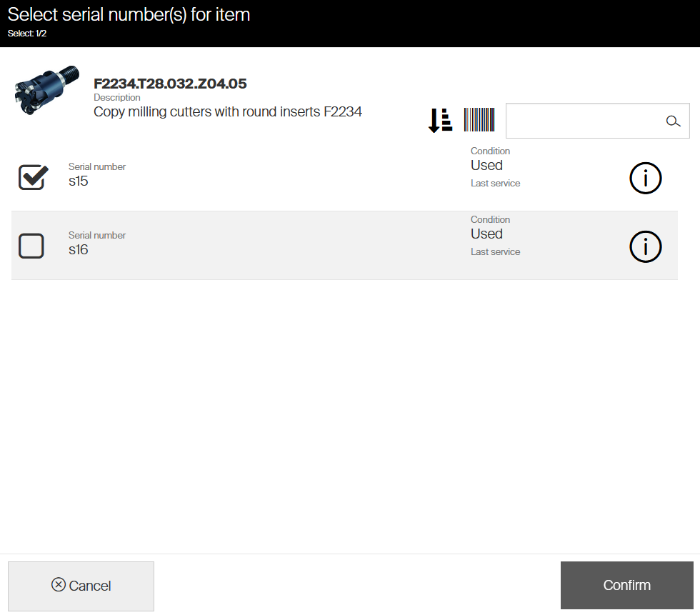The width and height of the screenshot is (700, 615).
Task: Click the magnifying glass search icon
Action: [673, 121]
